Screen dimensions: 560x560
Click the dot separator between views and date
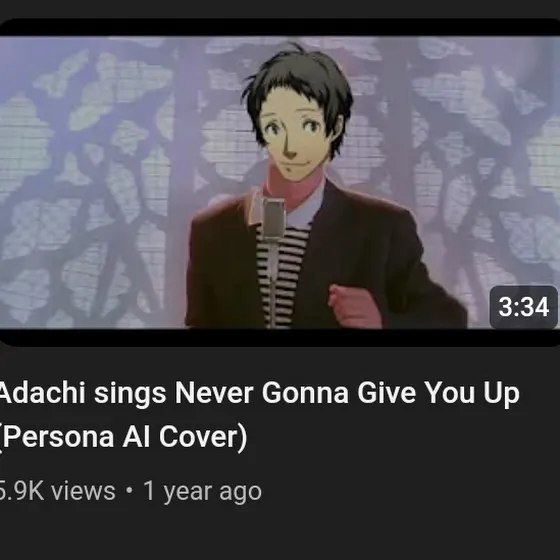point(129,491)
